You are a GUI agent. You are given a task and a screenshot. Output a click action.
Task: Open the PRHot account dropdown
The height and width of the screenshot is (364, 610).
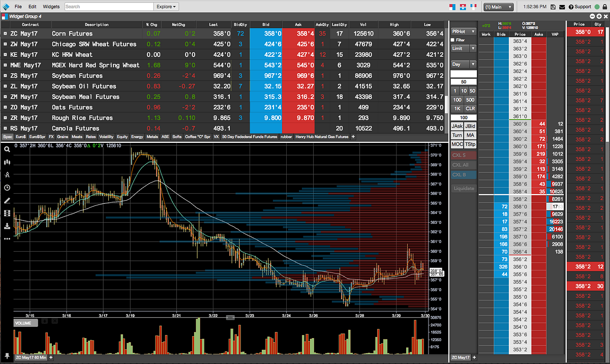point(463,32)
